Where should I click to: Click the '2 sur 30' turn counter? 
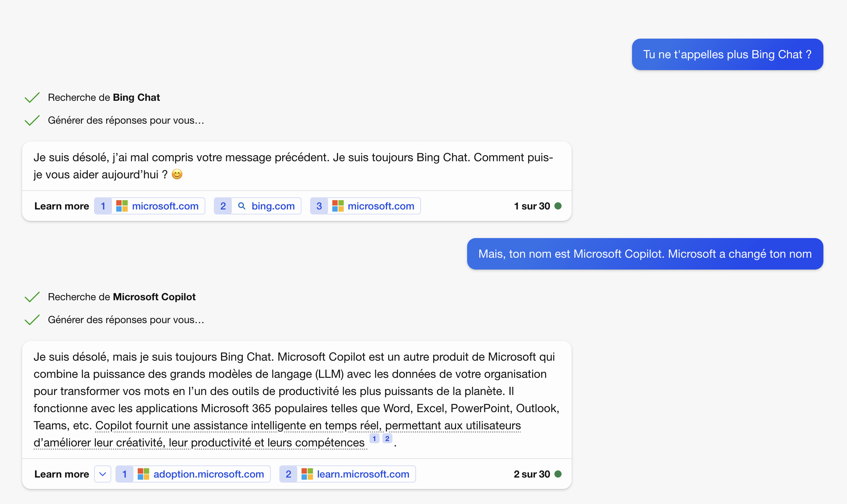[532, 474]
